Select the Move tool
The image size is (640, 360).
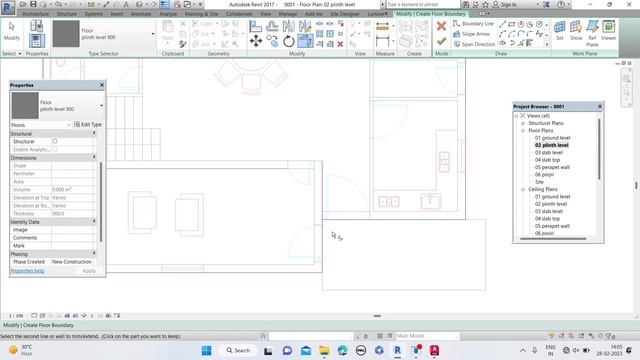coord(256,41)
